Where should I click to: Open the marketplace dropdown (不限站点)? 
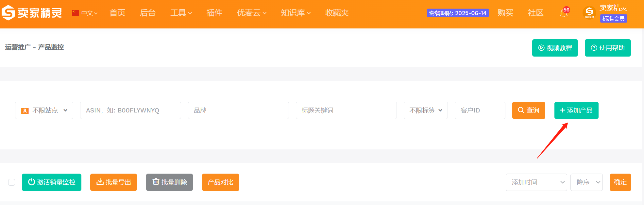pyautogui.click(x=44, y=110)
